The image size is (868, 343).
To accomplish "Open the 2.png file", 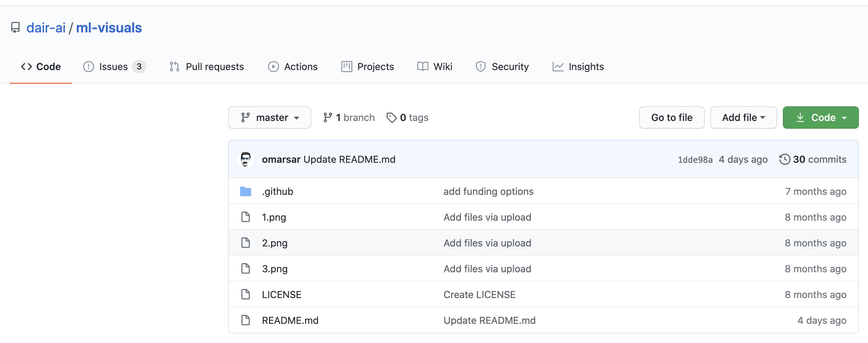I will pyautogui.click(x=275, y=243).
